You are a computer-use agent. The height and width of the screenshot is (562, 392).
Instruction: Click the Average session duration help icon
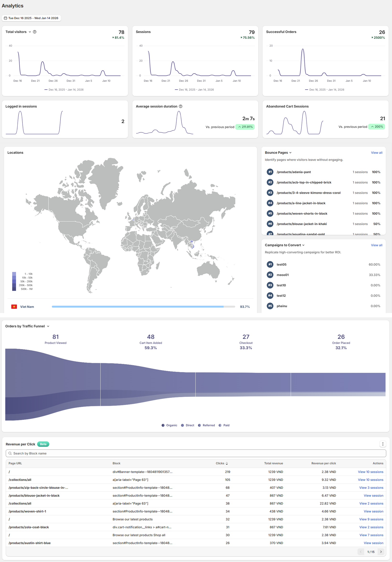coord(181,106)
